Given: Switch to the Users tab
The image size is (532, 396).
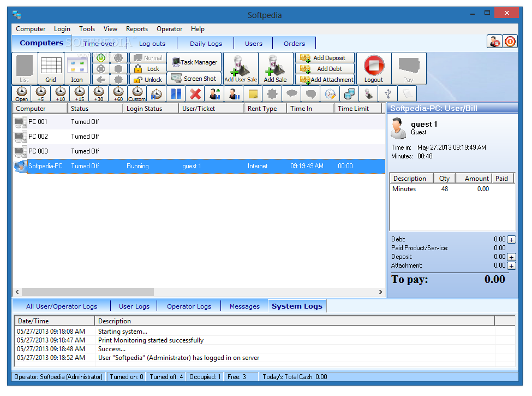Looking at the screenshot, I should [253, 44].
